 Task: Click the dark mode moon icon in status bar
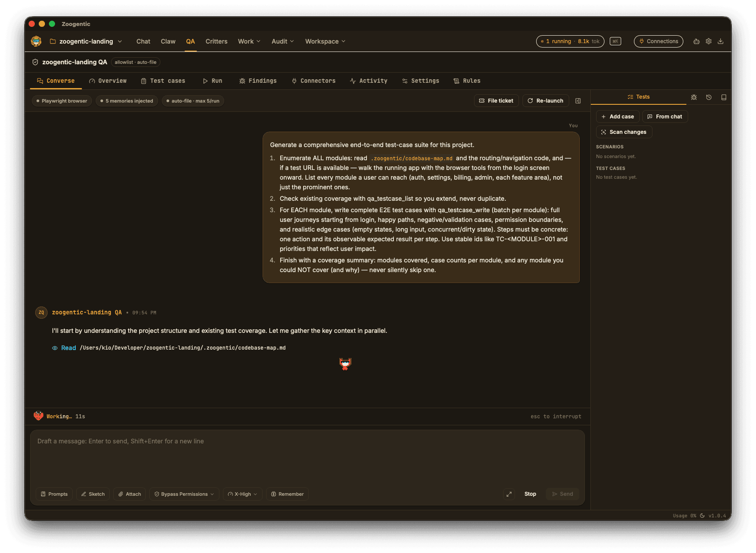pyautogui.click(x=702, y=516)
